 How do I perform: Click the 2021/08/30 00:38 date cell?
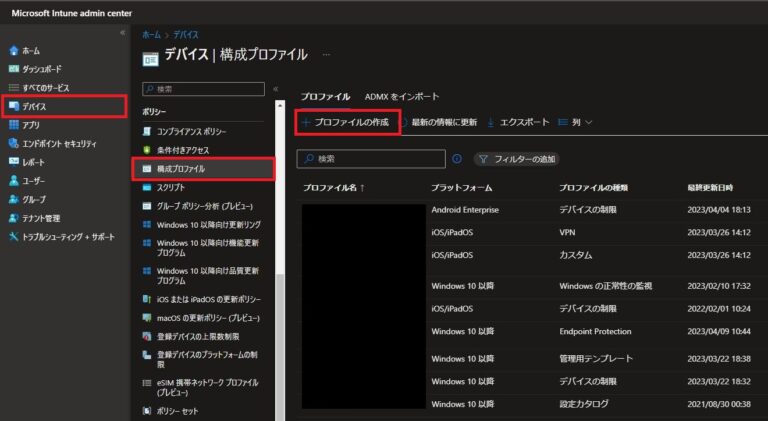[x=719, y=404]
